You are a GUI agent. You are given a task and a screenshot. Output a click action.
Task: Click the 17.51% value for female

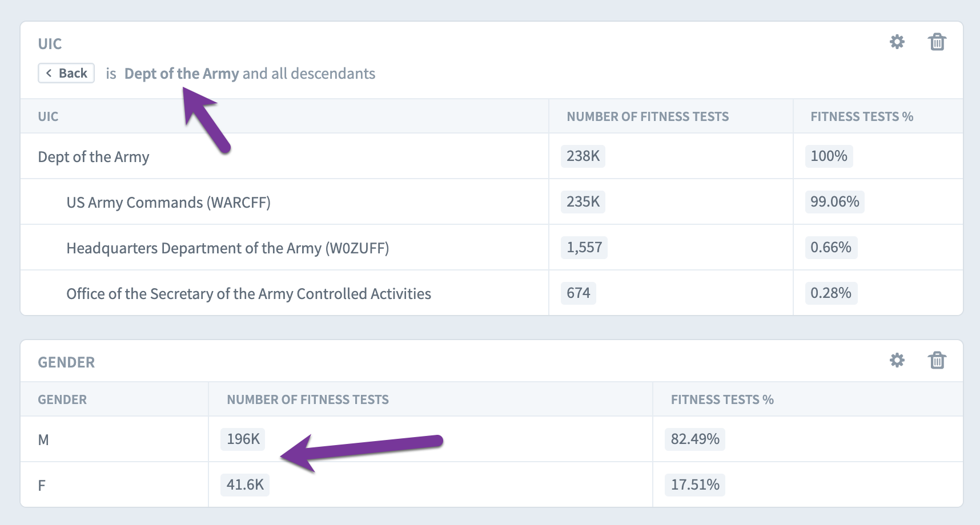tap(695, 484)
